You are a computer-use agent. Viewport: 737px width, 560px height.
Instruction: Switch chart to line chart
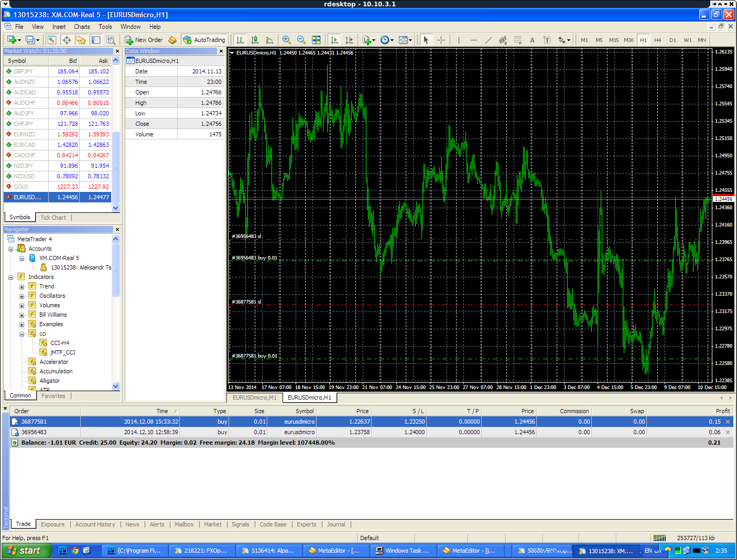click(269, 40)
